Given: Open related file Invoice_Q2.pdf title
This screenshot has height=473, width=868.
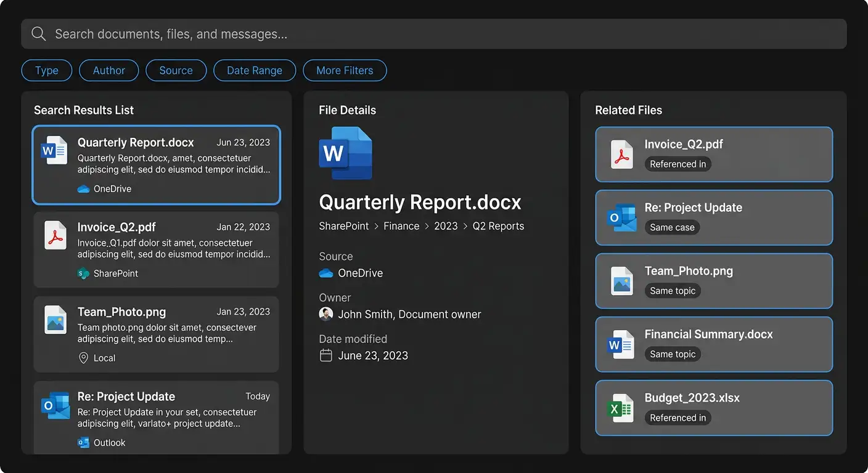Looking at the screenshot, I should 684,144.
